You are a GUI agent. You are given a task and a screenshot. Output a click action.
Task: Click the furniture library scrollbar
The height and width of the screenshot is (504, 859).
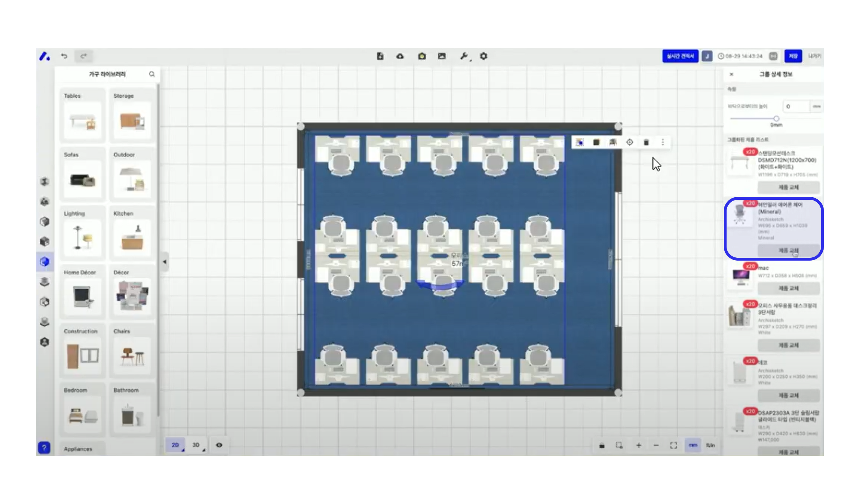tap(158, 251)
